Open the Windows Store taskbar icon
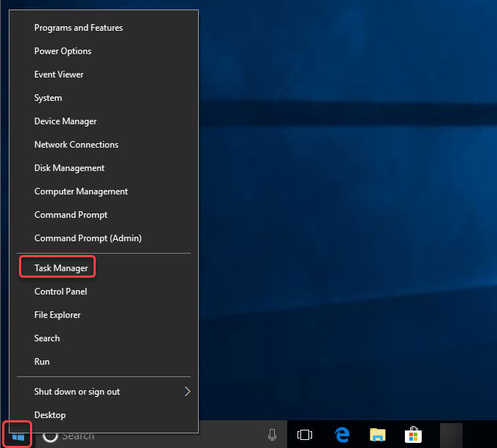This screenshot has width=497, height=448. [x=413, y=435]
